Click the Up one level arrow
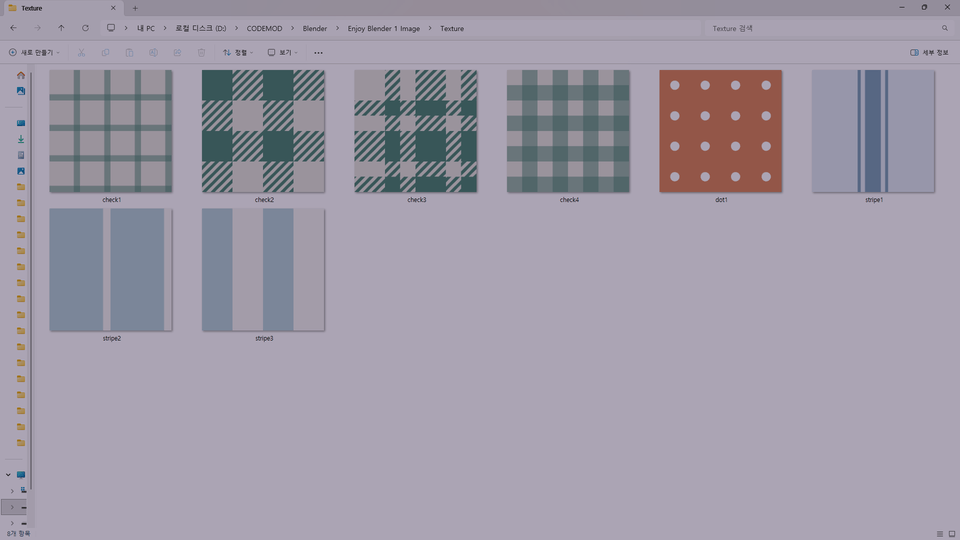 pos(61,28)
